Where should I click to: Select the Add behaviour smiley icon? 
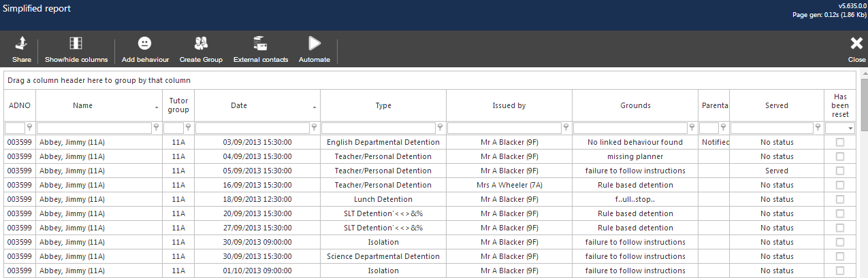point(145,44)
